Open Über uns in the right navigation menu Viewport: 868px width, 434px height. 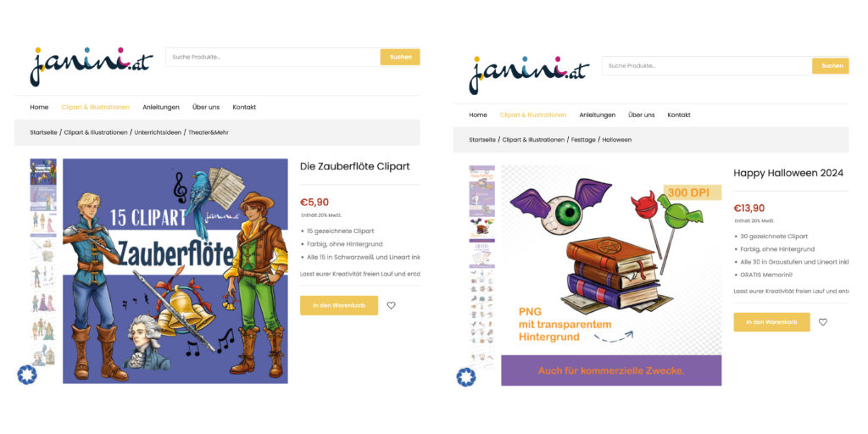click(x=641, y=114)
